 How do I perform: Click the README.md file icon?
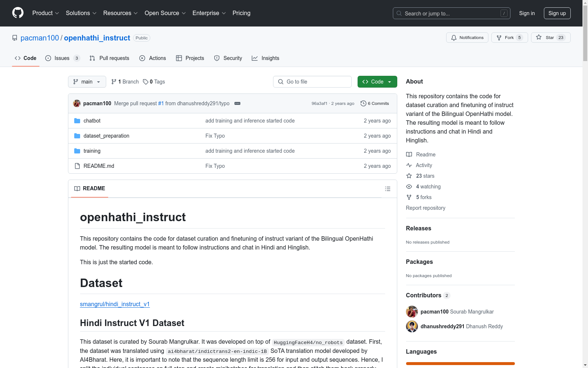point(77,166)
